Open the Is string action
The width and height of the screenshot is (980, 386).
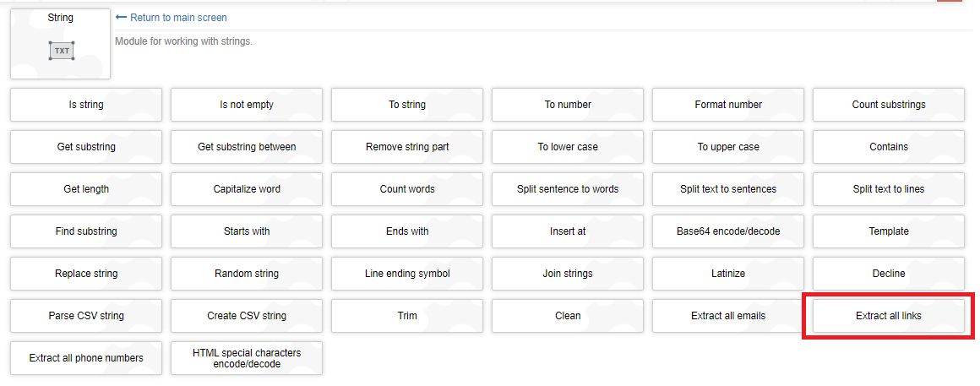[x=86, y=105]
